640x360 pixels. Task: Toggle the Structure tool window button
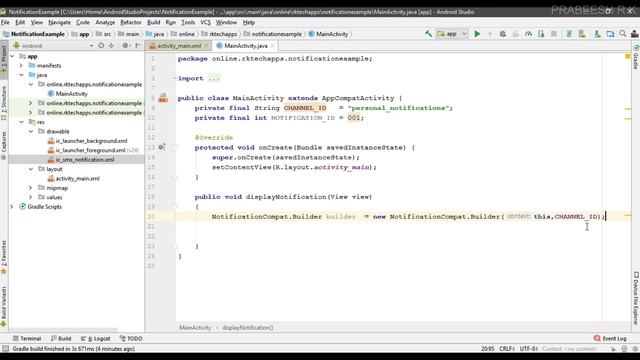pos(4,102)
